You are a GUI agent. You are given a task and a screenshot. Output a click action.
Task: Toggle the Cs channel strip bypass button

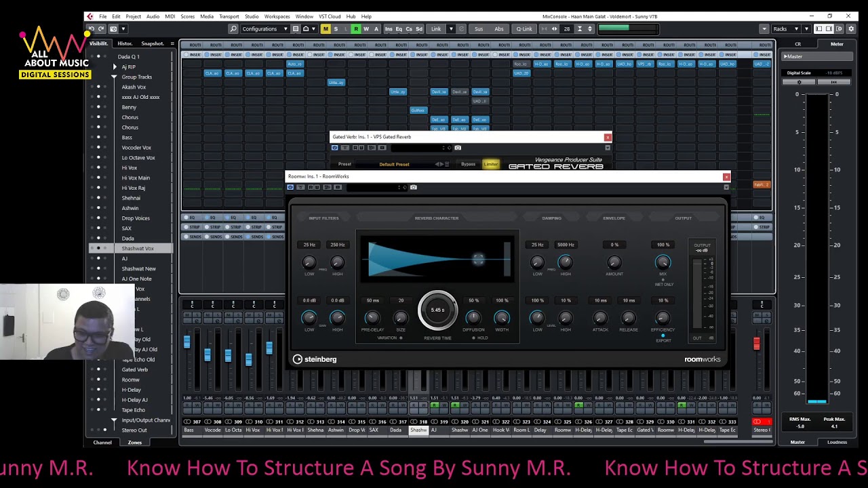pyautogui.click(x=409, y=28)
